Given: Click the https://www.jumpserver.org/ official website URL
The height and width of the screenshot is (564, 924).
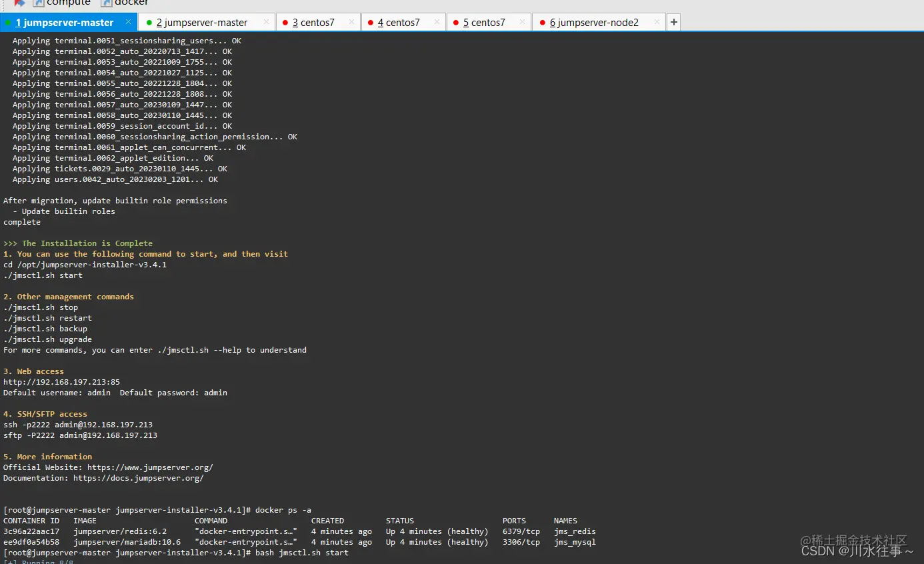Looking at the screenshot, I should point(150,467).
